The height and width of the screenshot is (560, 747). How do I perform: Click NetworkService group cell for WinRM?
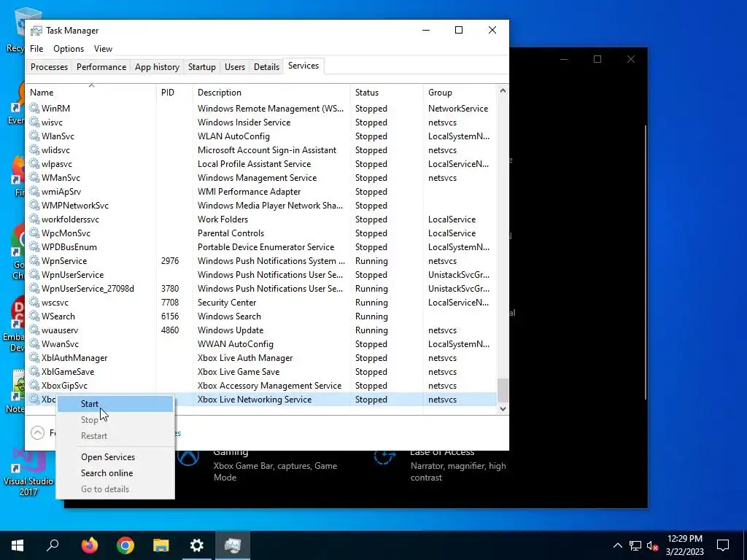point(458,108)
